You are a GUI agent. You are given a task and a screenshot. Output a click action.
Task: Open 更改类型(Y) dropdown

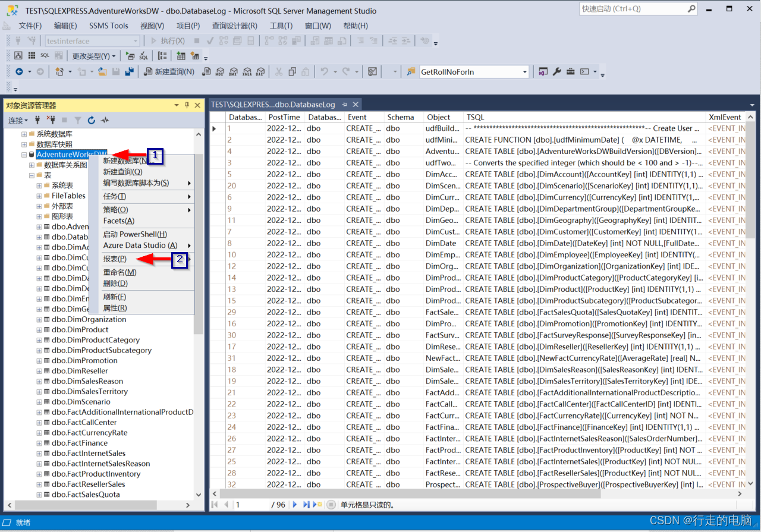click(94, 56)
